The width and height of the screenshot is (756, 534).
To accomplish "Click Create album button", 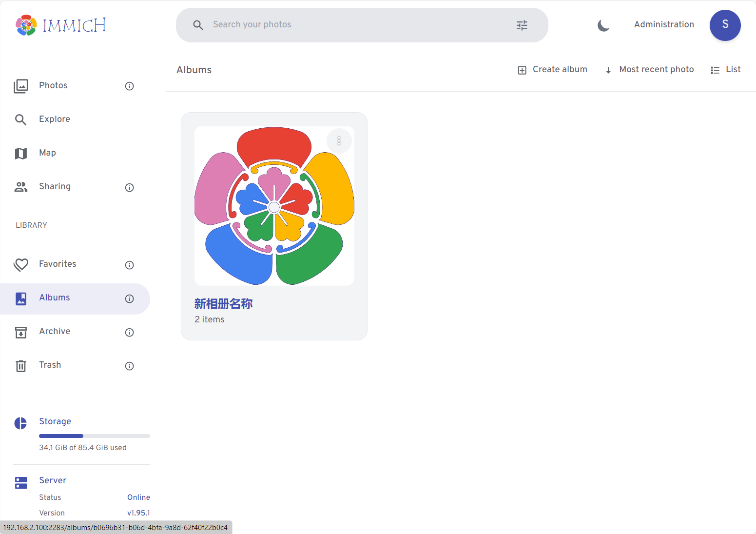I will point(552,70).
